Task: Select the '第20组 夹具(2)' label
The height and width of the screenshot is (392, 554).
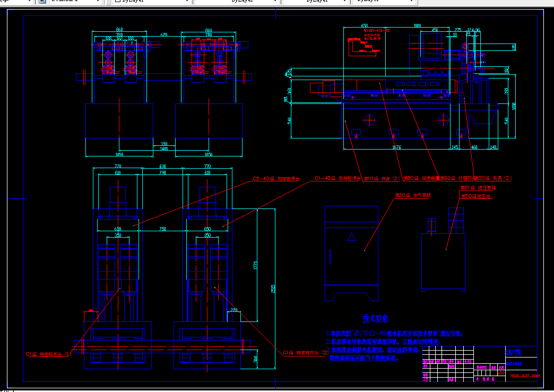Action: (494, 178)
